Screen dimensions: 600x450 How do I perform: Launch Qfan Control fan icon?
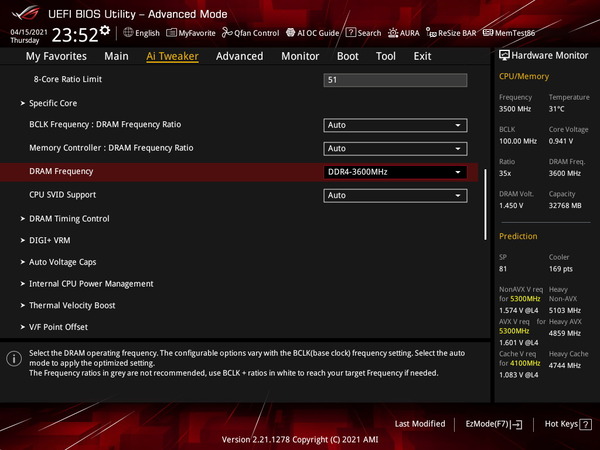[227, 33]
